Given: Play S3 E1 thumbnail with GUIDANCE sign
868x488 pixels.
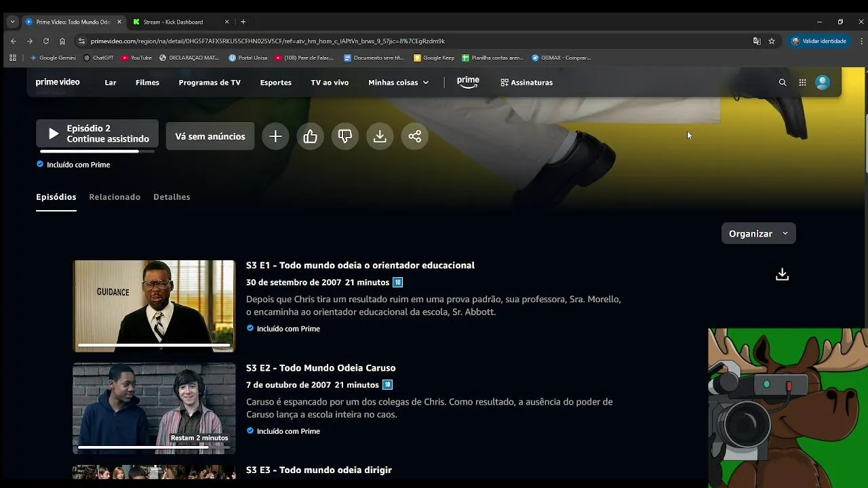Looking at the screenshot, I should (x=154, y=306).
